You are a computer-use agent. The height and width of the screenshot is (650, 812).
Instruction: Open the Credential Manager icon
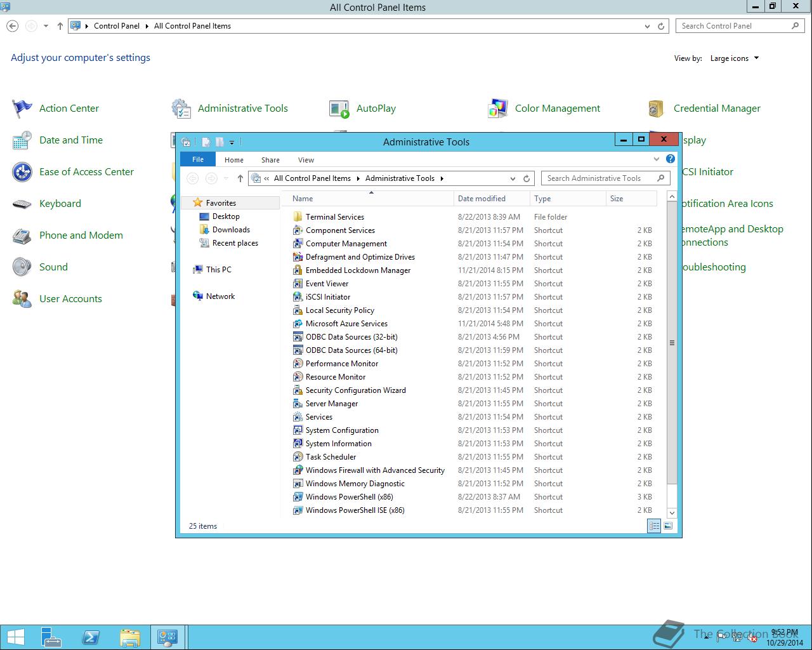[x=657, y=109]
